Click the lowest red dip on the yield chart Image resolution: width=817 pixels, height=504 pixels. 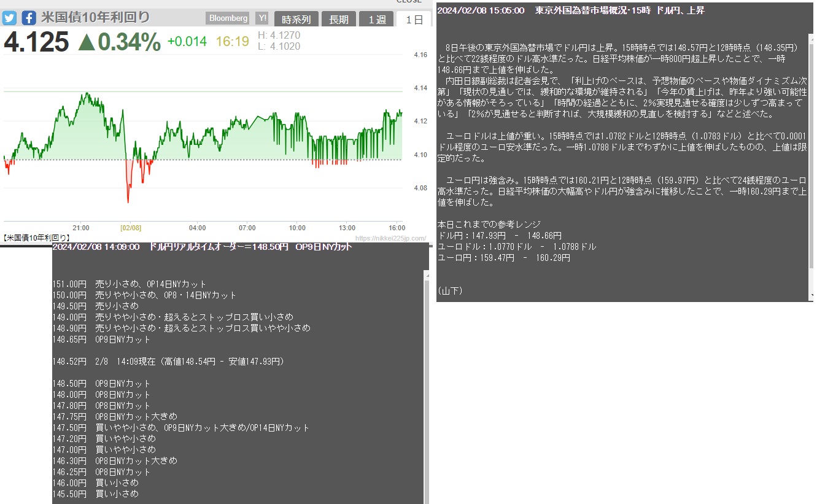pos(128,200)
